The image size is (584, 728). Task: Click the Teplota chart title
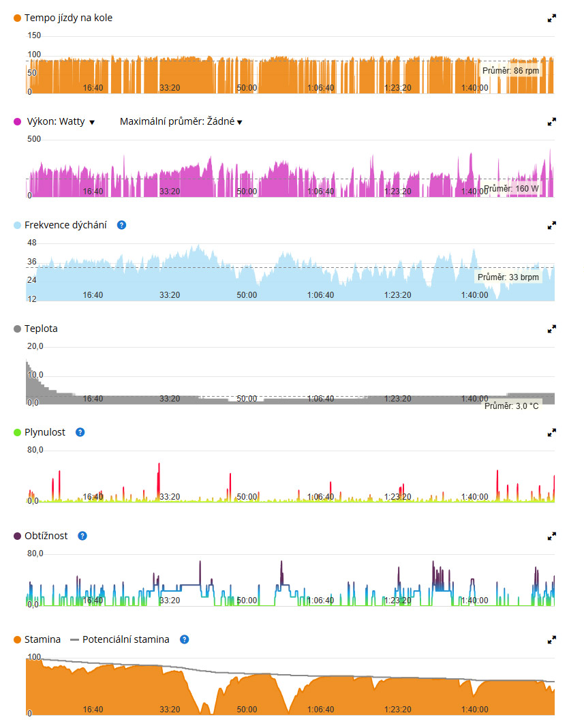pos(41,329)
